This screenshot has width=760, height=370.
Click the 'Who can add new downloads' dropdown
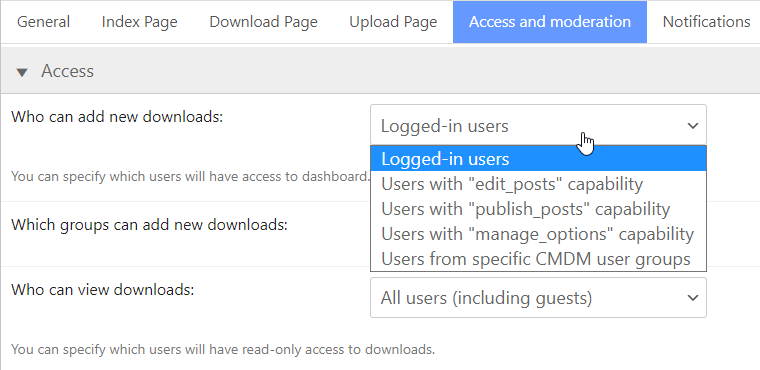click(538, 125)
